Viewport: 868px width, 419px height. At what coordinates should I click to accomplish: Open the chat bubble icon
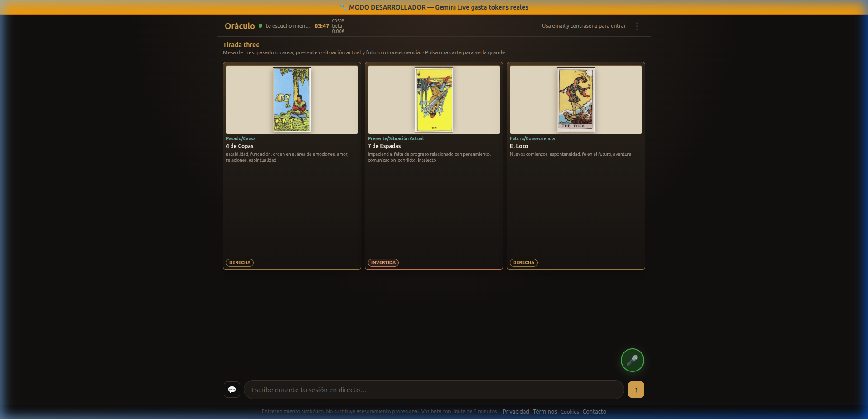(x=232, y=390)
